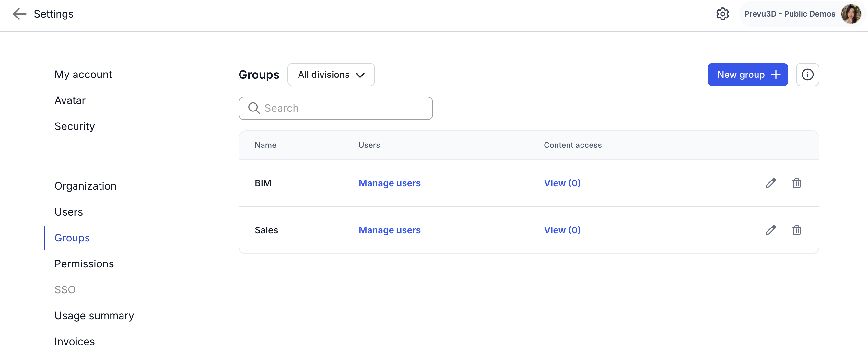Screen dimensions: 868x363
Task: Click the New group button
Action: (x=747, y=75)
